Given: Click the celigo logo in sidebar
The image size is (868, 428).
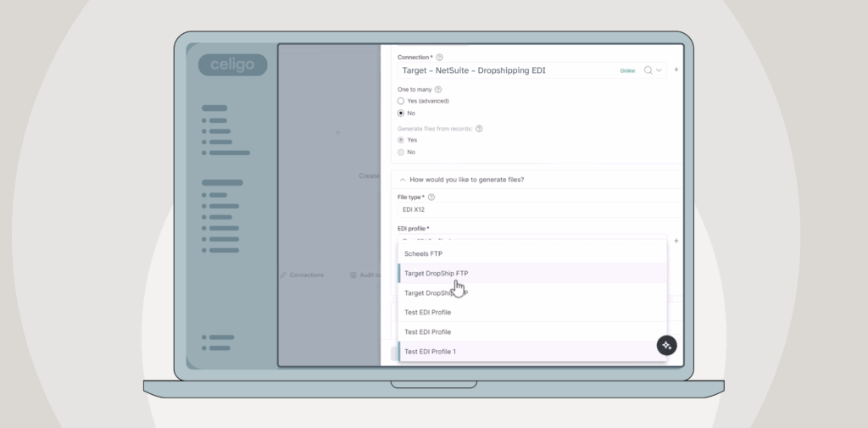Looking at the screenshot, I should (232, 65).
